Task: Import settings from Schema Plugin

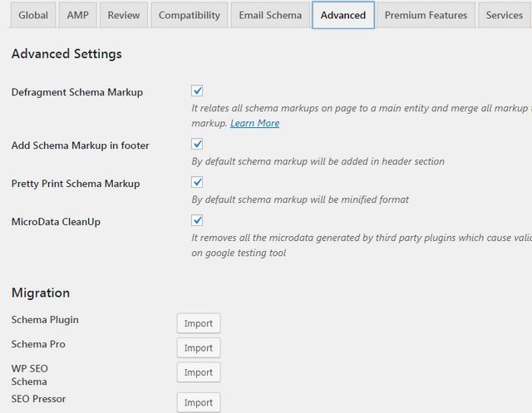Action: (x=199, y=323)
